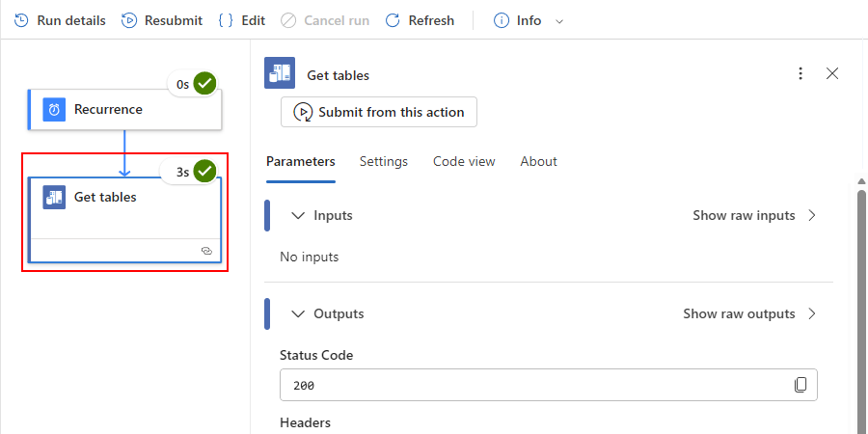868x434 pixels.
Task: Click the panel vertical scrollbar
Action: click(x=861, y=309)
